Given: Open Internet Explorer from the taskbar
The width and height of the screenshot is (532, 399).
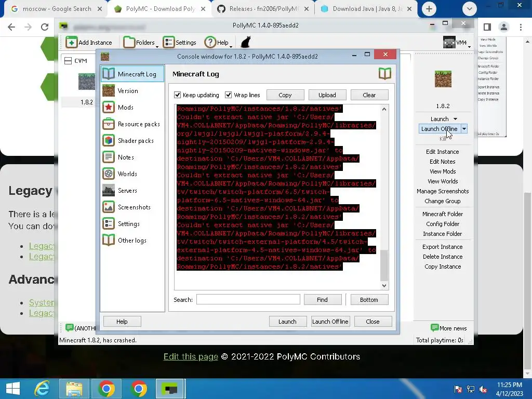Looking at the screenshot, I should (42, 389).
